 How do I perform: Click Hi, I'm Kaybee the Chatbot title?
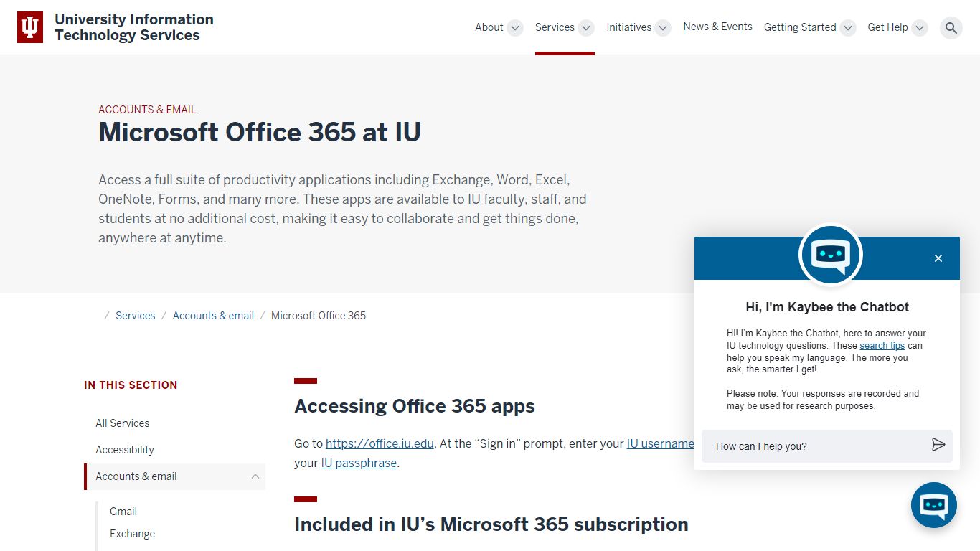827,307
